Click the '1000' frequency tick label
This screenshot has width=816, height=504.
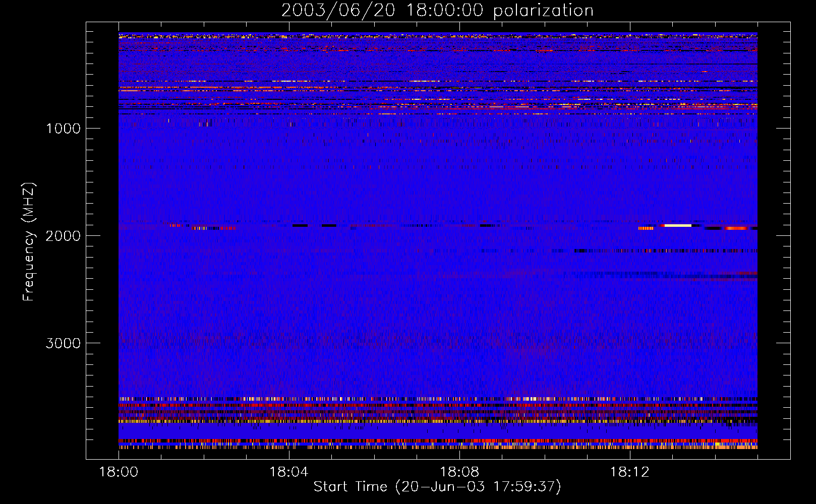pyautogui.click(x=63, y=129)
